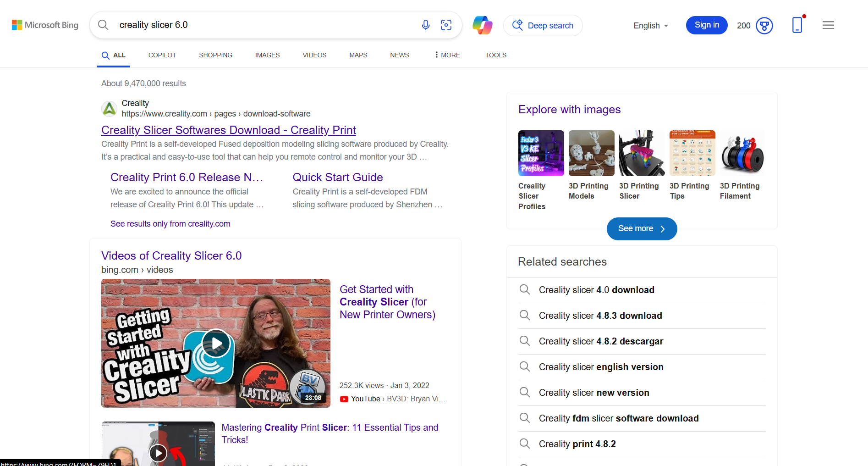Click the search magnifier icon in search box
The width and height of the screenshot is (868, 466).
104,25
